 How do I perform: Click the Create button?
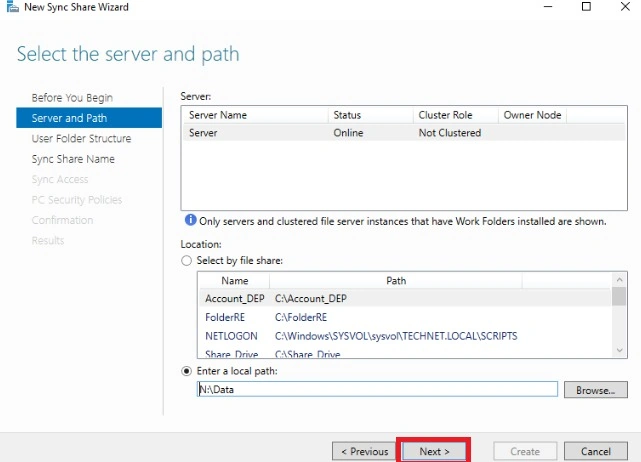525,451
